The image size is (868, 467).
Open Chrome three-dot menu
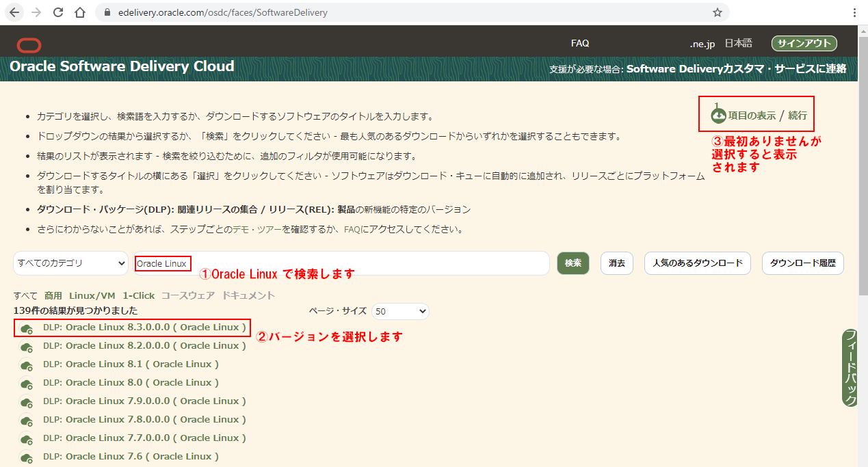[x=854, y=12]
